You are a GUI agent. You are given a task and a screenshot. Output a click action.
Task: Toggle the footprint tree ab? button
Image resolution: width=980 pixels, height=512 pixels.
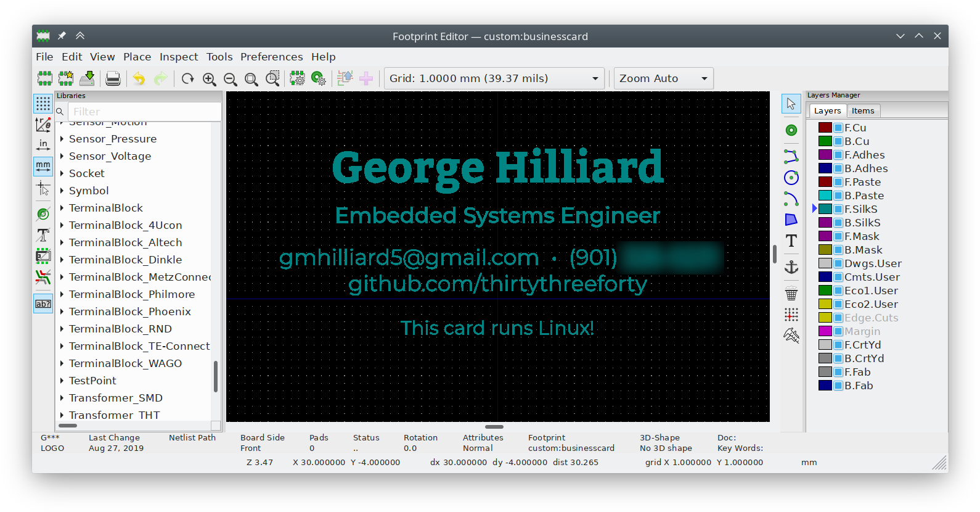[x=43, y=303]
